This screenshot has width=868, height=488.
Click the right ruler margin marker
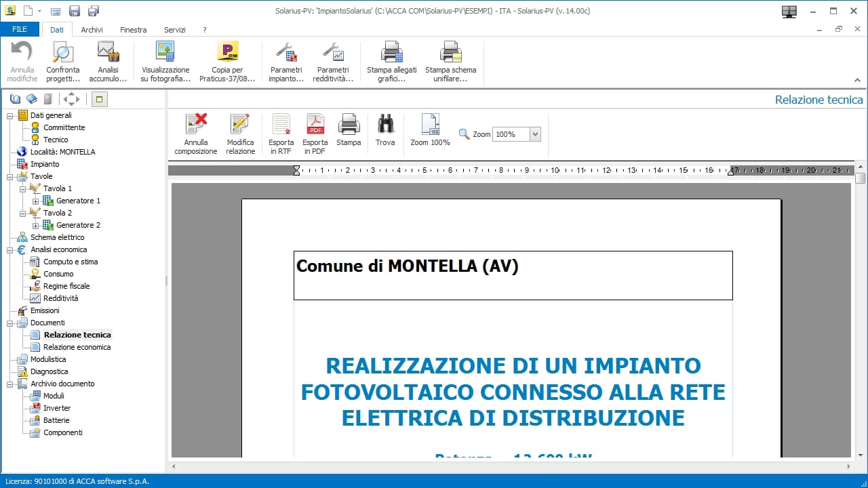coord(730,171)
